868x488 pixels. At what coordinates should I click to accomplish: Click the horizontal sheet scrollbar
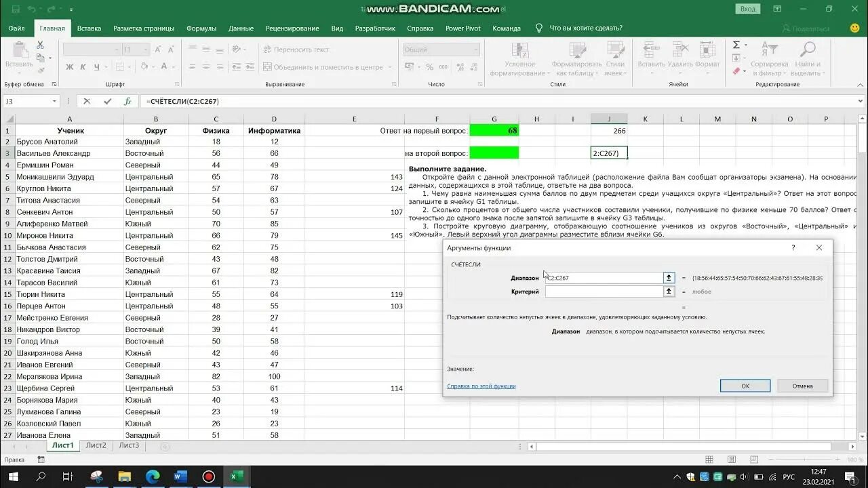tap(684, 447)
